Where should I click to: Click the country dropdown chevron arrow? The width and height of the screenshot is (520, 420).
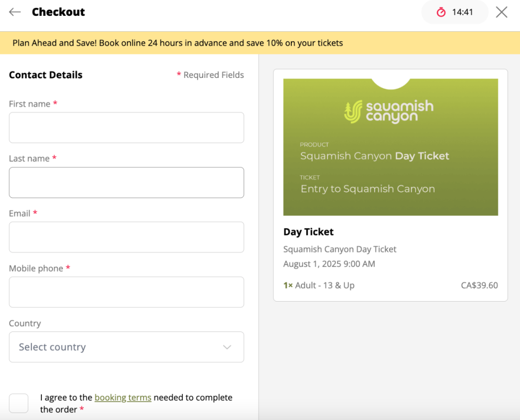pos(227,347)
